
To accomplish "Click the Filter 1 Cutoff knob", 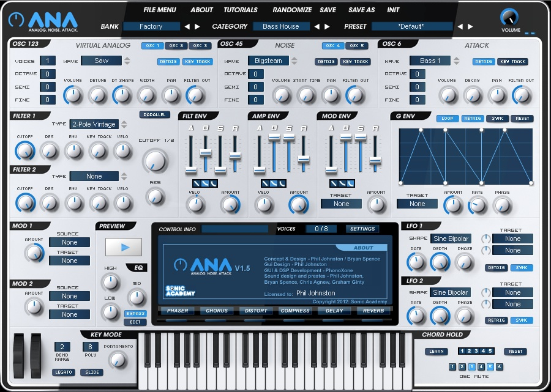I will point(25,151).
